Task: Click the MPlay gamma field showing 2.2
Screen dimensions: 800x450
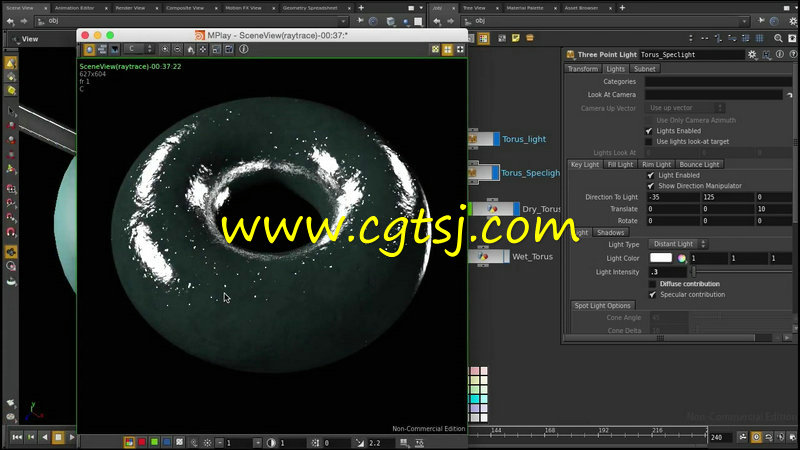Action: (380, 443)
